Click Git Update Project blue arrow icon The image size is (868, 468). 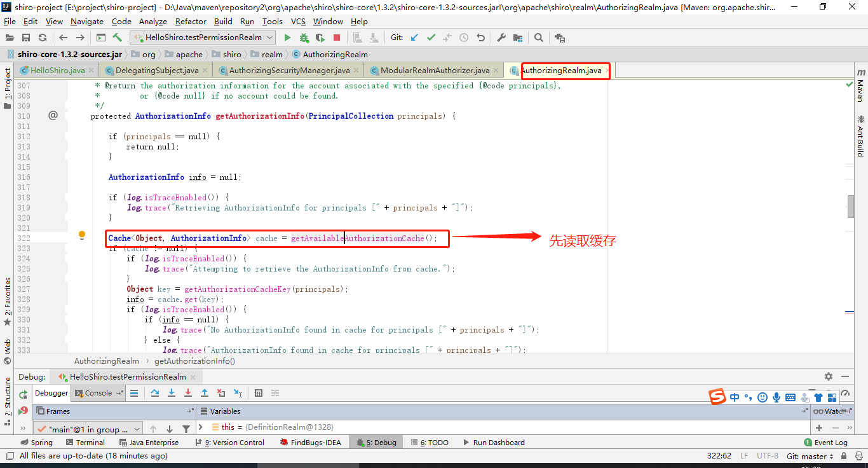(414, 38)
